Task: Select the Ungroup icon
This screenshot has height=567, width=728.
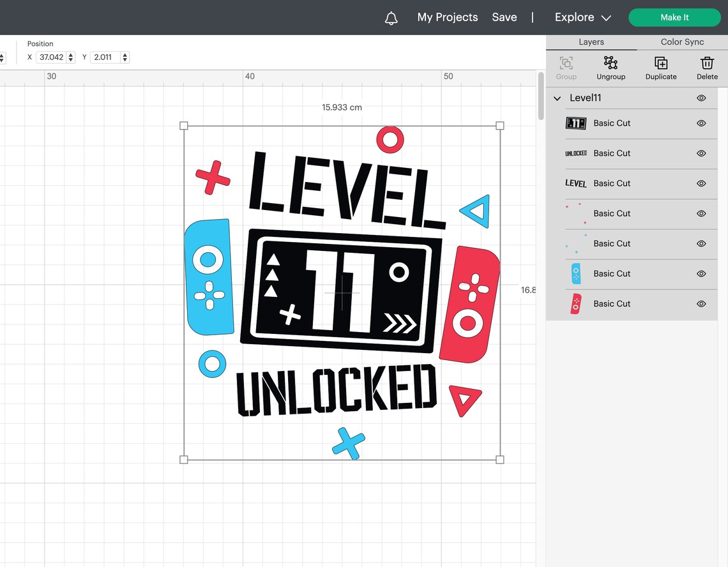Action: coord(610,64)
